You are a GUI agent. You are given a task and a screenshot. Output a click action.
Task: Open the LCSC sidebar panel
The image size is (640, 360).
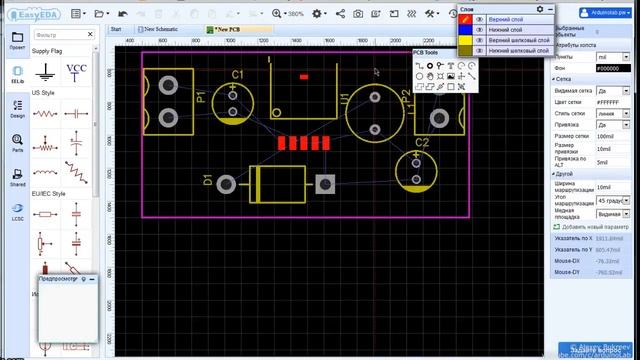[18, 211]
